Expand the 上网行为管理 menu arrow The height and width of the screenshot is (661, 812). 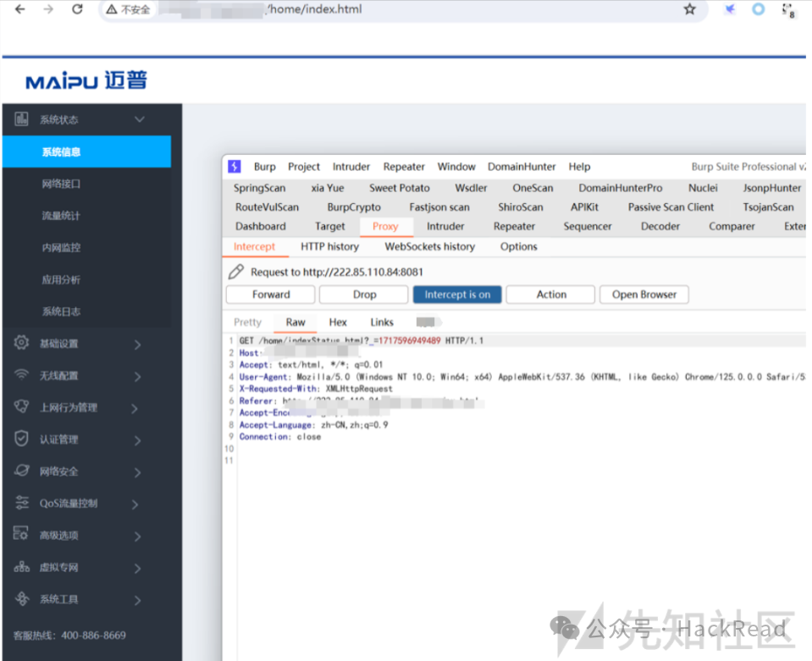135,409
